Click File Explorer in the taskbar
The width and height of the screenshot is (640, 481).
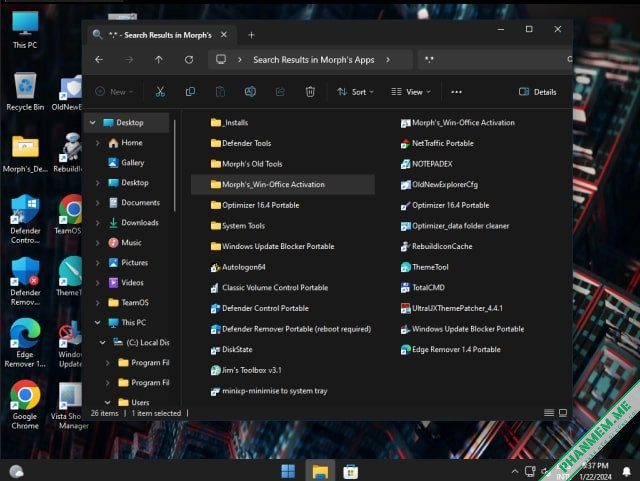[x=320, y=471]
